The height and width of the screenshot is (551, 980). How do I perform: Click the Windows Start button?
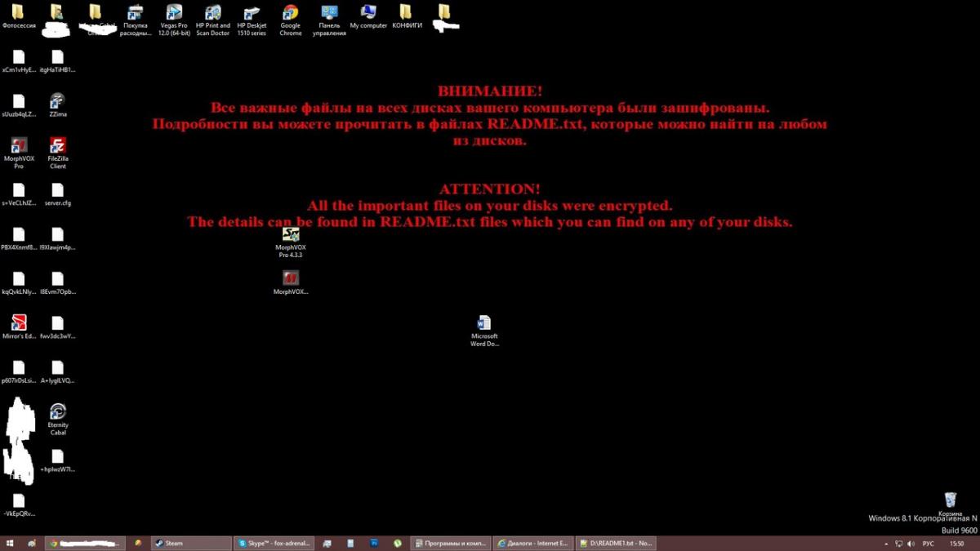pyautogui.click(x=10, y=543)
